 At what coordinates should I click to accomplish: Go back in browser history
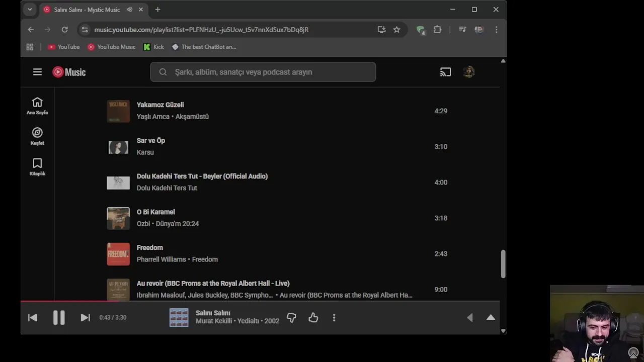(31, 30)
